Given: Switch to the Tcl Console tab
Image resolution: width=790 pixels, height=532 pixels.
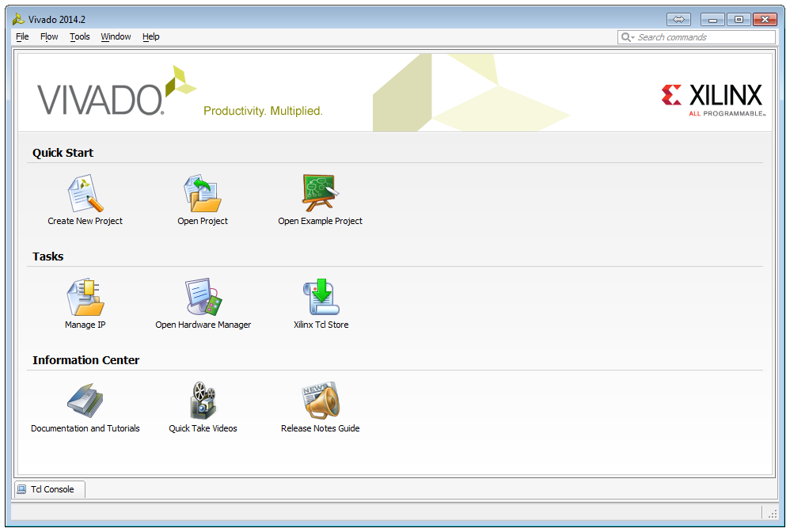Looking at the screenshot, I should tap(50, 489).
